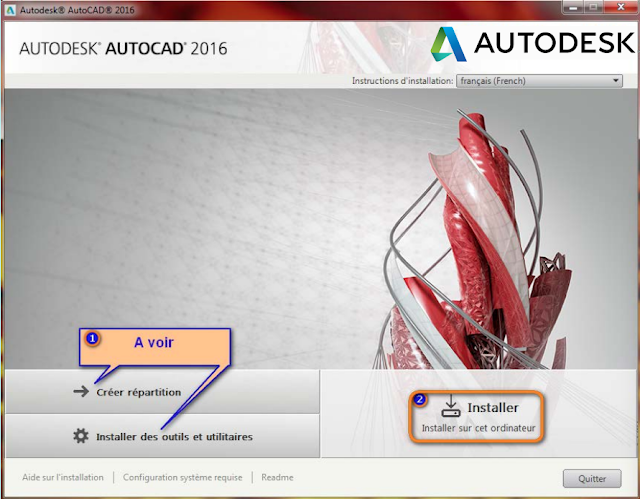Minimize the AutoCAD installer window

[x=574, y=7]
